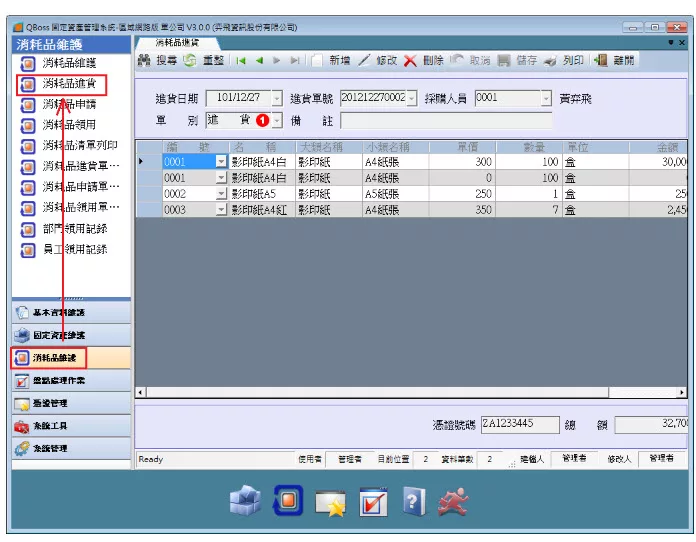
Task: Click the 修改 edit pencil icon
Action: point(364,61)
